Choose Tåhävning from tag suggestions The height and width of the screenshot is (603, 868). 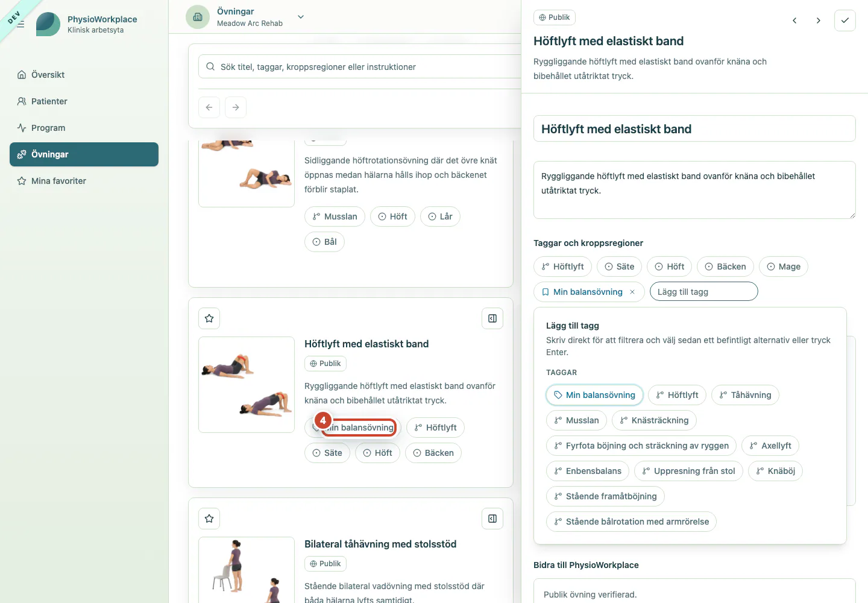[745, 395]
